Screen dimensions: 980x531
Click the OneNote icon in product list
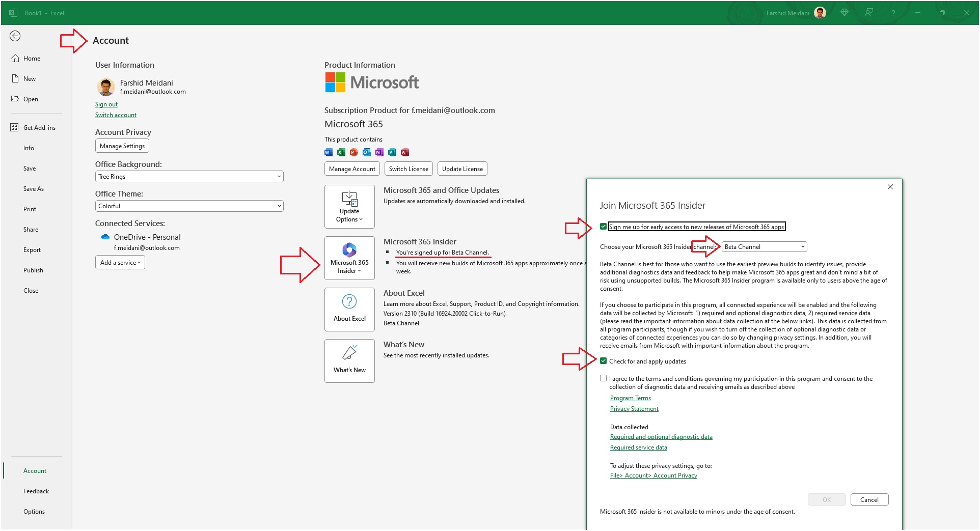[379, 152]
